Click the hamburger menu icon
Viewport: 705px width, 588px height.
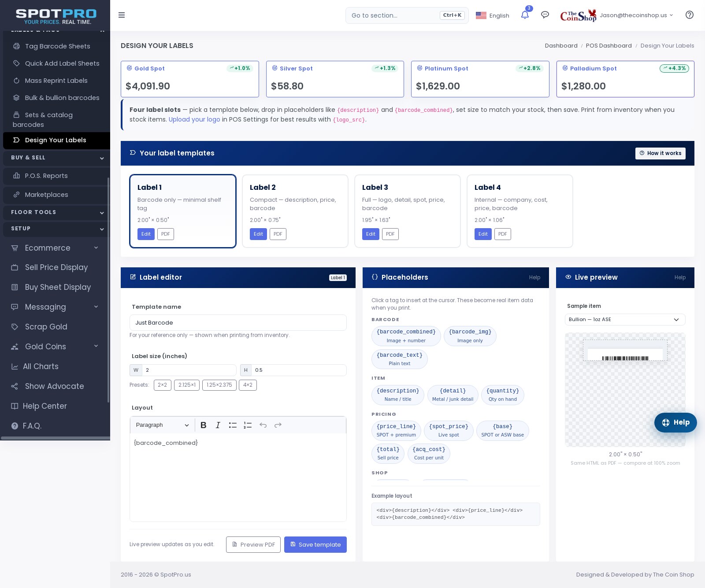(122, 15)
